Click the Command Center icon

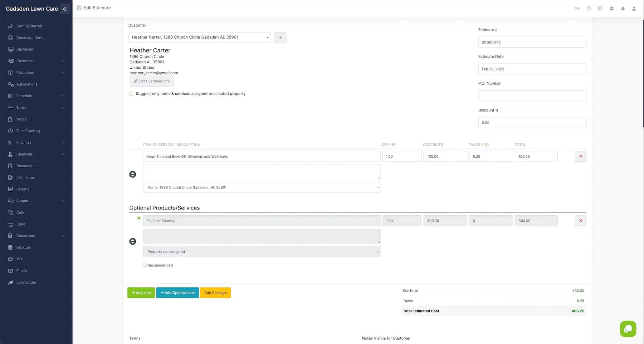(10, 38)
